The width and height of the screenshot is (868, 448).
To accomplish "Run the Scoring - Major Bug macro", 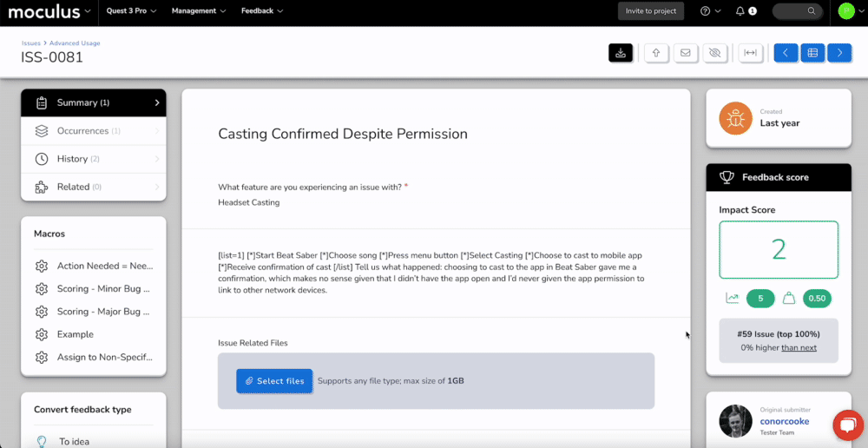I will click(104, 312).
